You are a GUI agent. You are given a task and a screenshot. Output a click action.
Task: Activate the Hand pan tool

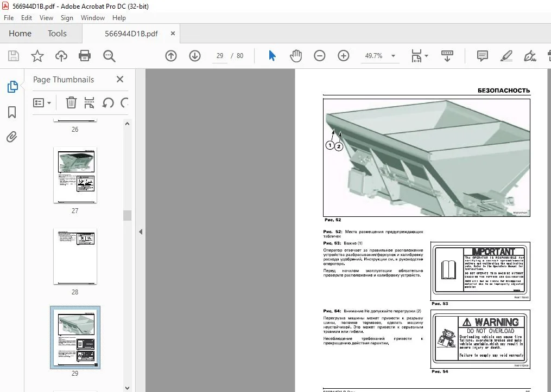[296, 56]
